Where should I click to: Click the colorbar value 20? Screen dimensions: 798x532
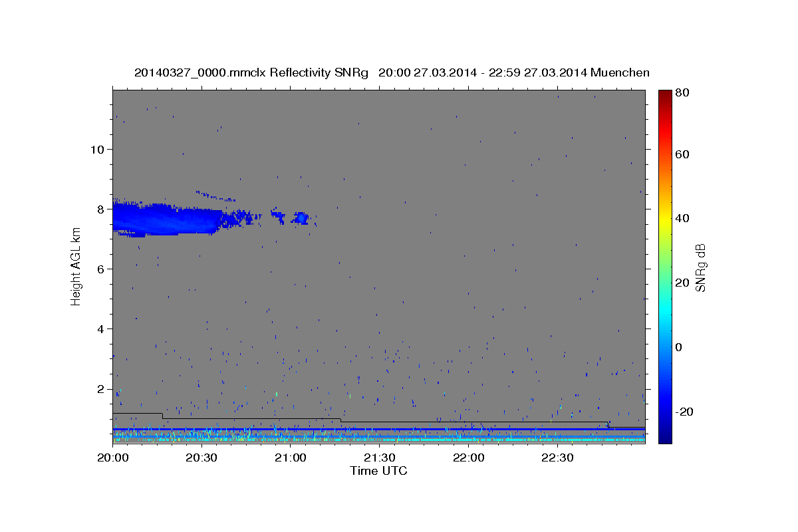[683, 283]
